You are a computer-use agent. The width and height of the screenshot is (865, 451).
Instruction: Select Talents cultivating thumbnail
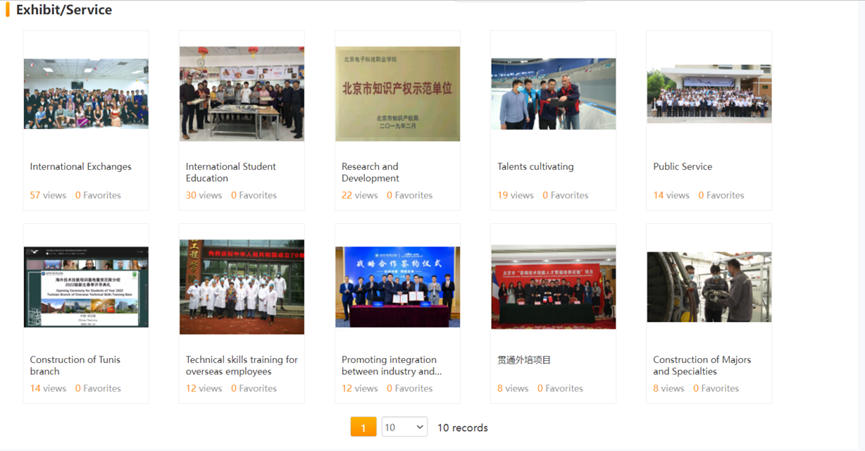553,94
